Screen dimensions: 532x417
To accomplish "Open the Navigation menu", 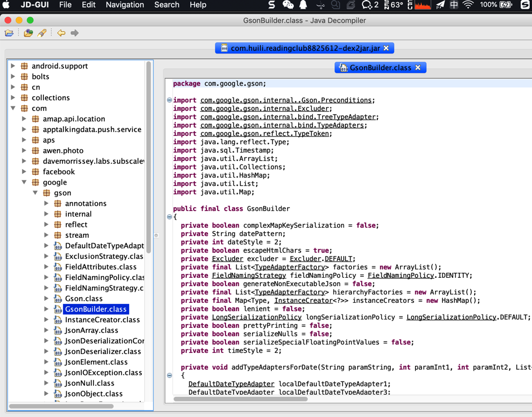I will 125,5.
